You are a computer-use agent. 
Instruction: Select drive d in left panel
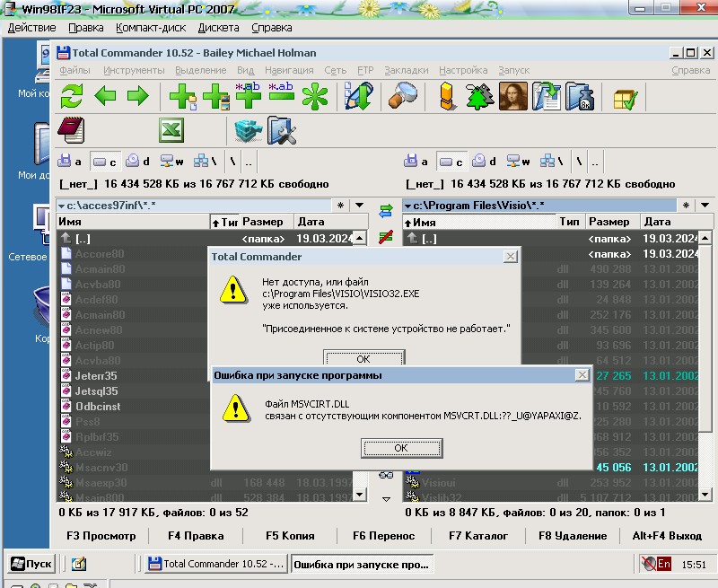coord(138,162)
